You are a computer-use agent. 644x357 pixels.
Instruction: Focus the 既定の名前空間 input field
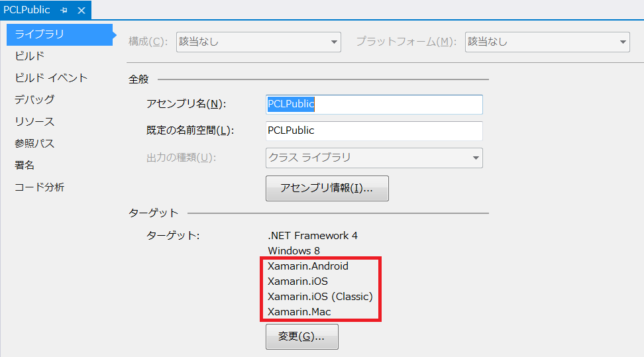[374, 130]
